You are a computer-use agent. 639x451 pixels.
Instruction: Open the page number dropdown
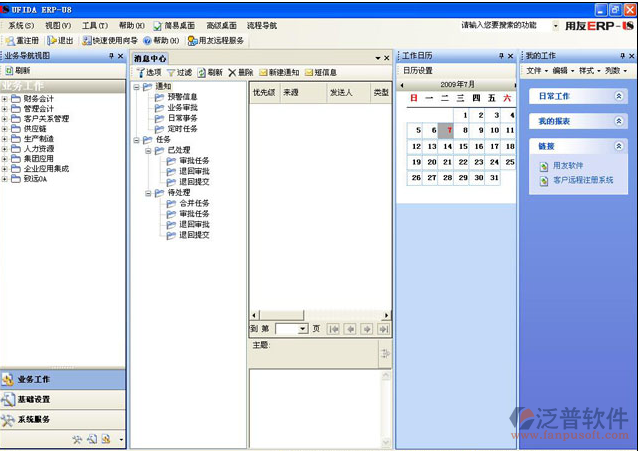coord(303,329)
